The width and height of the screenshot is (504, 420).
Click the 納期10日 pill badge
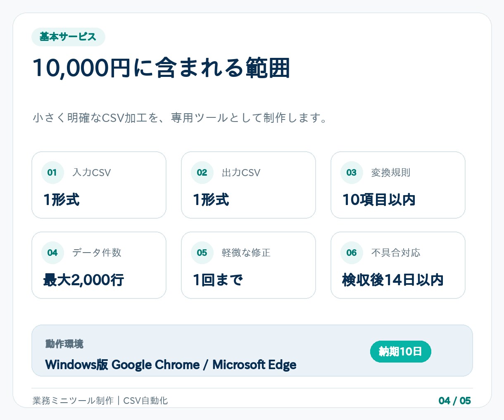click(401, 351)
